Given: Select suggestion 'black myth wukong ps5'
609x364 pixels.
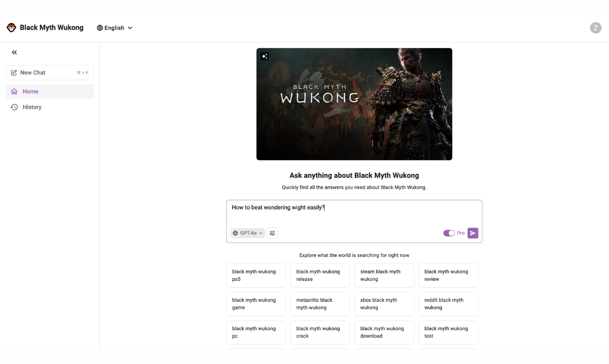Looking at the screenshot, I should 256,275.
